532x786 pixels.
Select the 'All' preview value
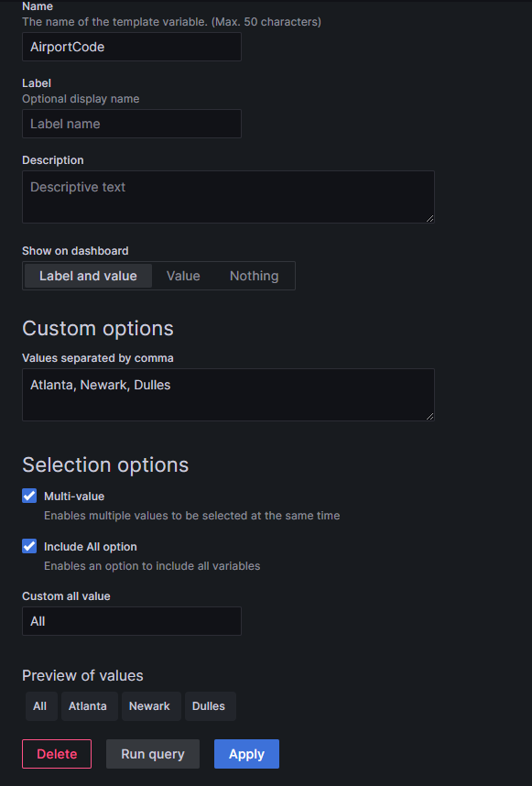(x=40, y=705)
